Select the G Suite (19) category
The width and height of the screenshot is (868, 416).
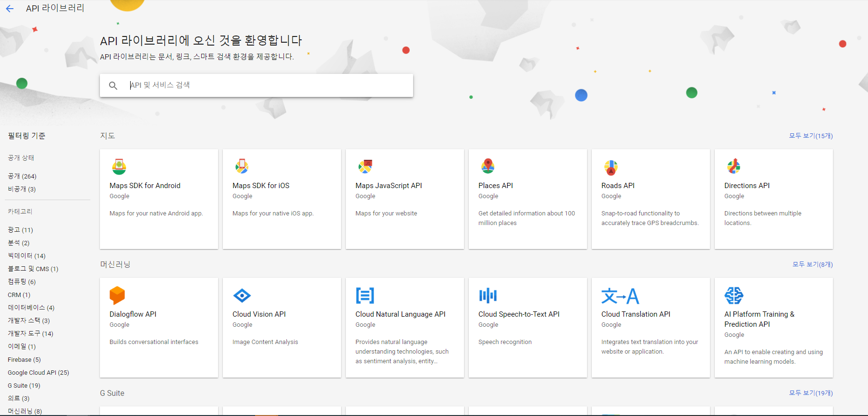point(24,385)
